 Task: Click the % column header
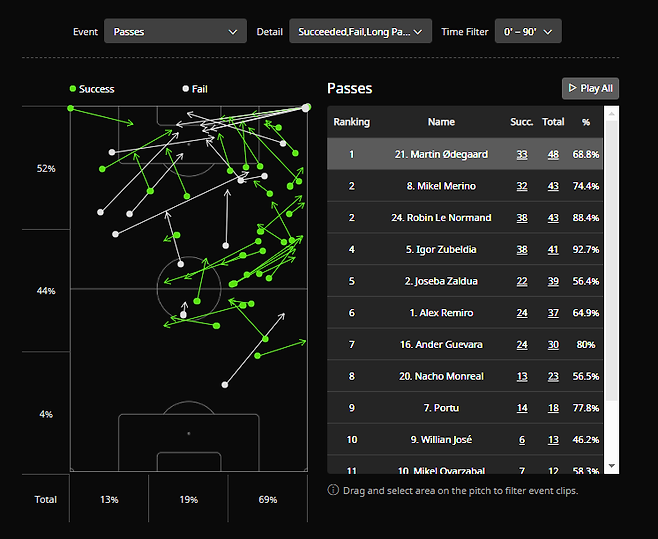click(586, 122)
